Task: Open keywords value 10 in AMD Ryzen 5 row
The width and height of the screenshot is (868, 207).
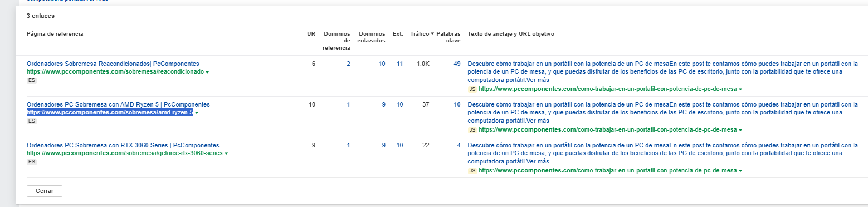Action: 457,104
